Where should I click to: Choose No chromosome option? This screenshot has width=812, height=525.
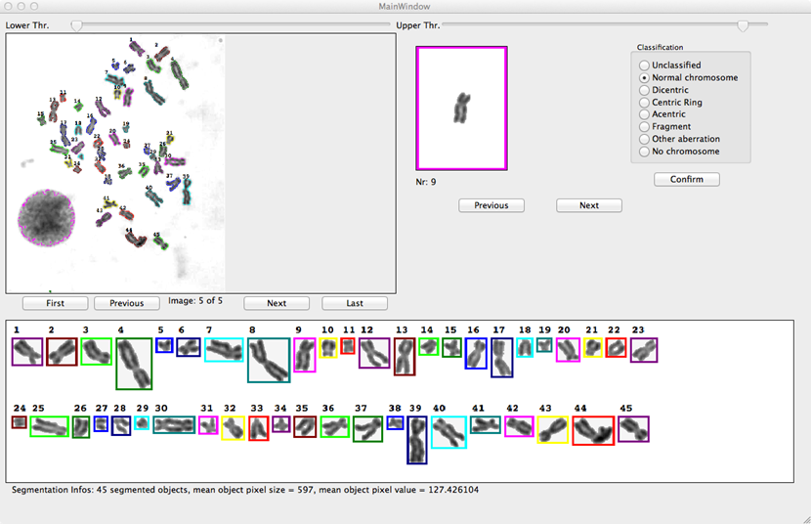[645, 152]
